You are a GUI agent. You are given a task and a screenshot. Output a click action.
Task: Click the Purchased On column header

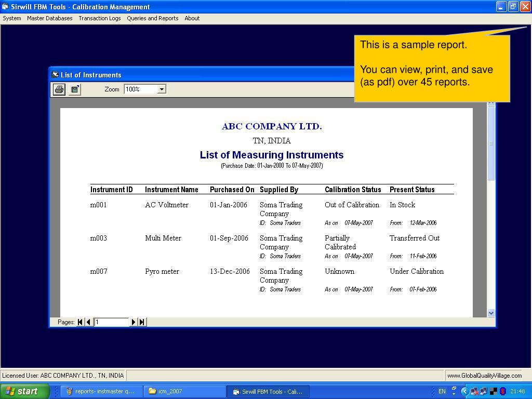click(232, 190)
